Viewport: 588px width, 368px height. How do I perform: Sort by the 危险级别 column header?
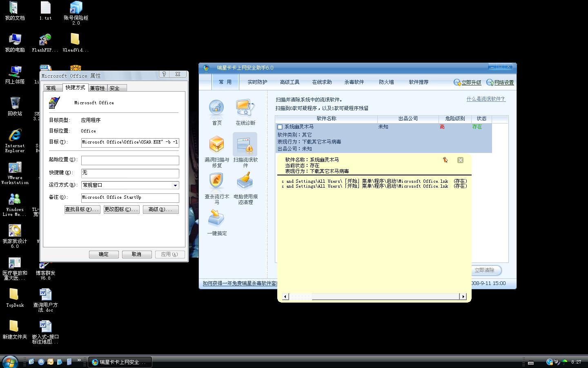[x=455, y=119]
